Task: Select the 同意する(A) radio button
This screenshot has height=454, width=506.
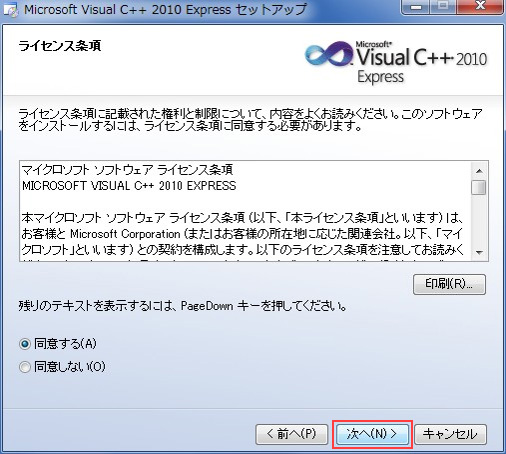Action: coord(25,344)
